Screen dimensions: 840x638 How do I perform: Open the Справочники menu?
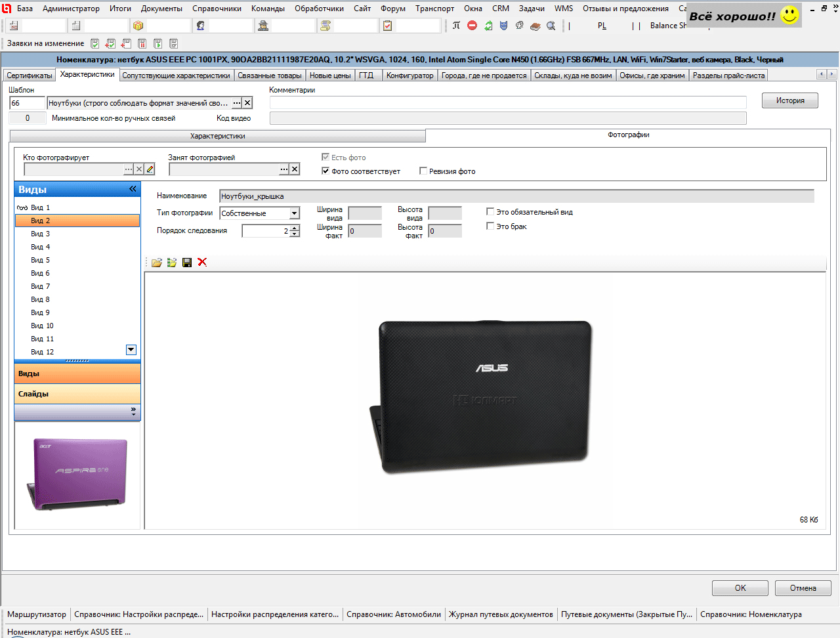217,9
